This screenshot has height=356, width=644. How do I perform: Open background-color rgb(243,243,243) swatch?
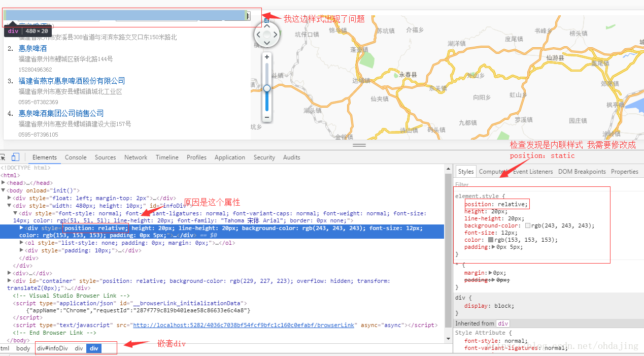tap(528, 225)
